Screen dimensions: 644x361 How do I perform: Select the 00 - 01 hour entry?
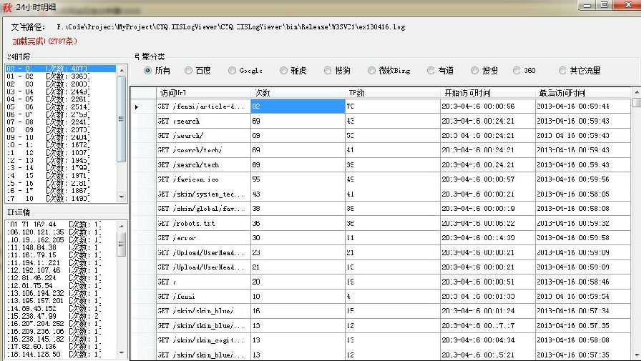pyautogui.click(x=60, y=69)
